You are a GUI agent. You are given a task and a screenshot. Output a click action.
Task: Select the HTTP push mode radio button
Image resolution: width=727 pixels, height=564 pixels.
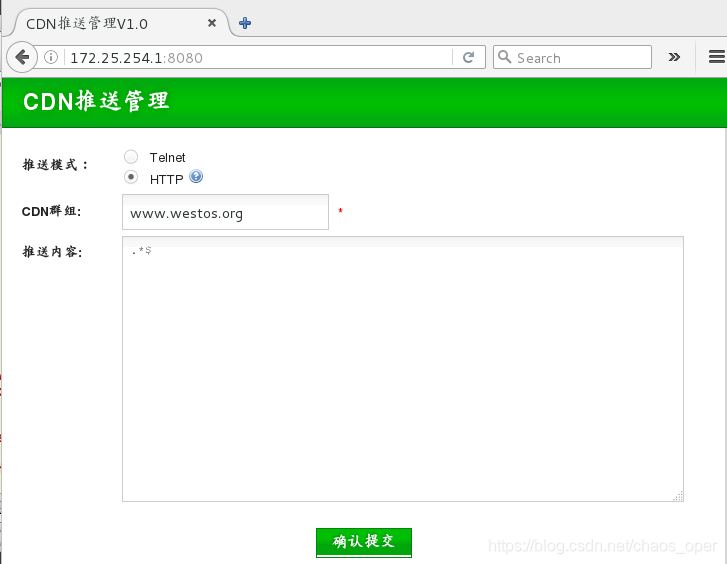[x=131, y=177]
